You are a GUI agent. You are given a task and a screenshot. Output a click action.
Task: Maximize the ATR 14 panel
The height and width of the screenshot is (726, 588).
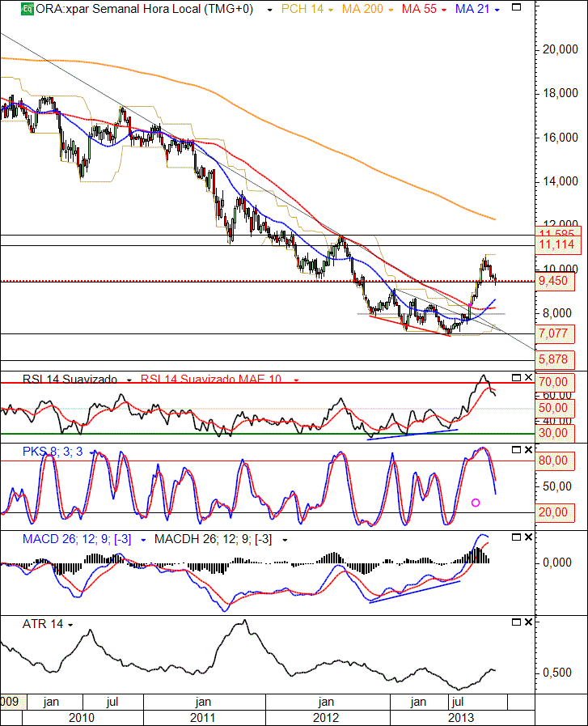pyautogui.click(x=516, y=622)
